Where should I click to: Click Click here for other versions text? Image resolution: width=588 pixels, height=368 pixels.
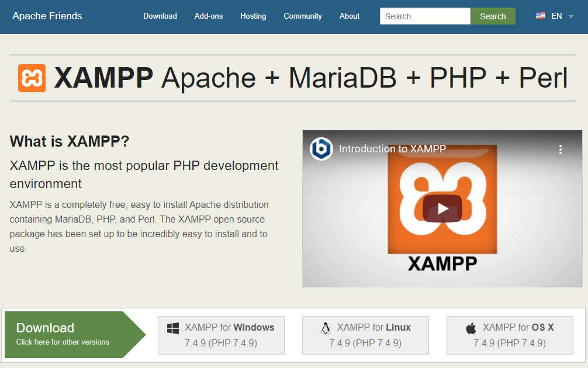click(x=63, y=342)
